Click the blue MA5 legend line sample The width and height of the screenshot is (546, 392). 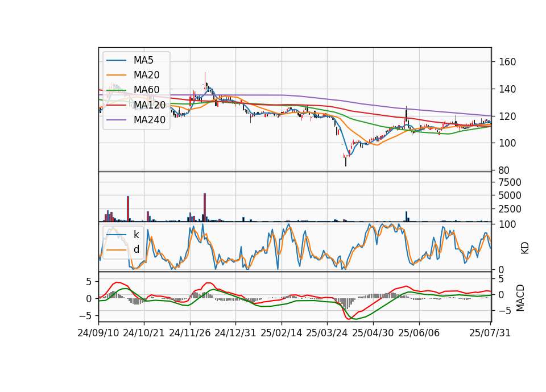pyautogui.click(x=116, y=61)
